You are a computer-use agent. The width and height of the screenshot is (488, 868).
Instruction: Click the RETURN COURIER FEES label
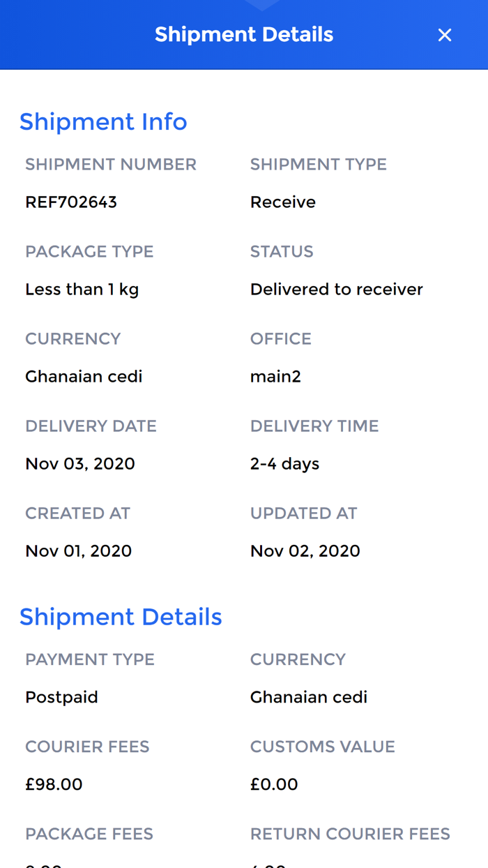[351, 833]
